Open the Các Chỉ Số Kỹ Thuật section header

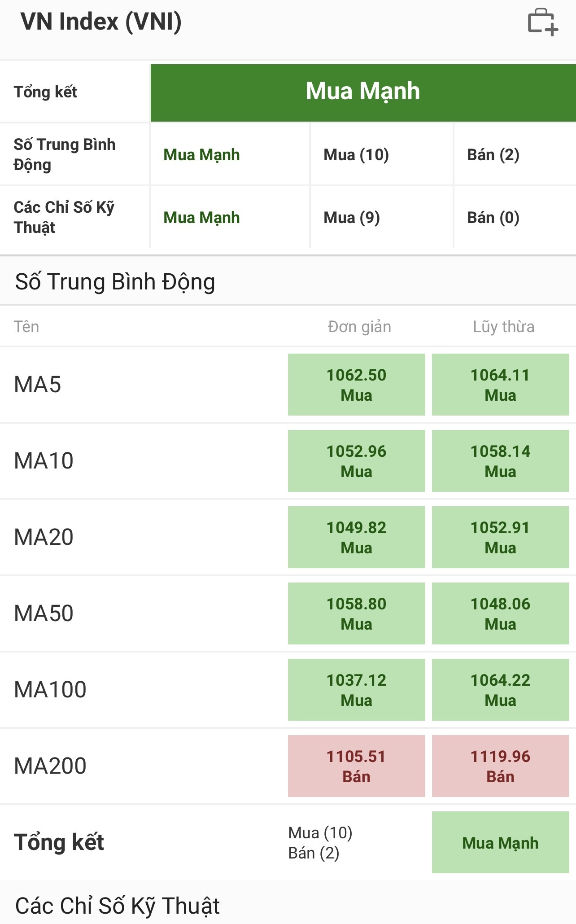tap(118, 906)
